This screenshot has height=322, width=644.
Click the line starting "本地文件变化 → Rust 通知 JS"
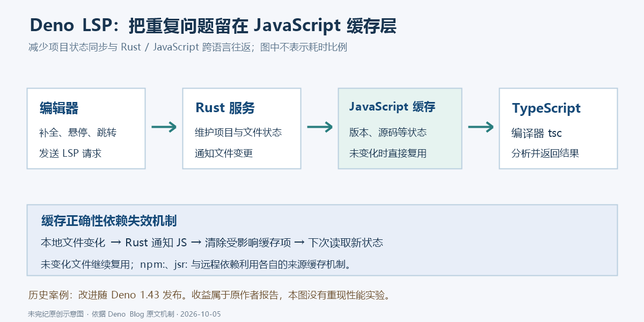point(212,243)
